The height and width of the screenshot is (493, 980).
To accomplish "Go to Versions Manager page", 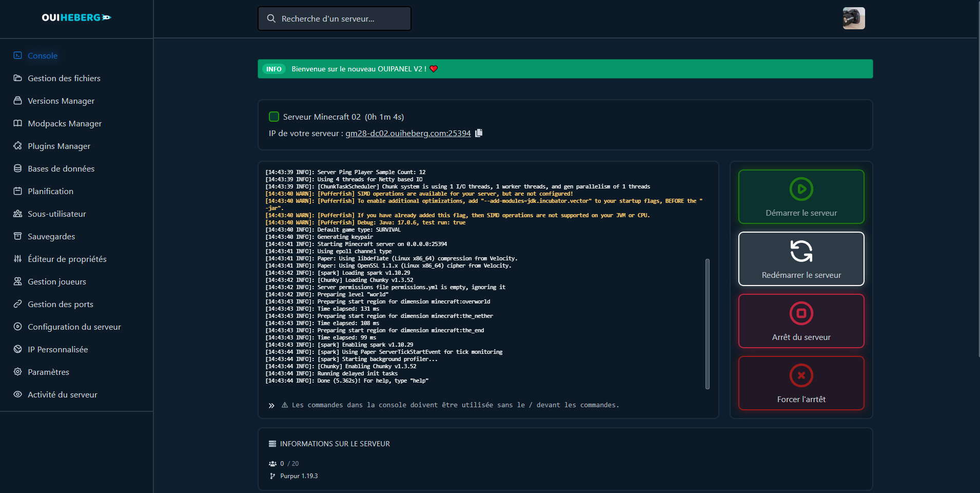I will click(61, 101).
